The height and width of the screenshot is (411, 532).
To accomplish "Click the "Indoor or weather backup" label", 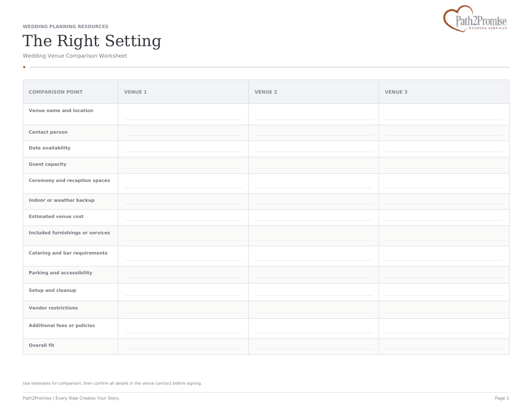I will tap(62, 200).
